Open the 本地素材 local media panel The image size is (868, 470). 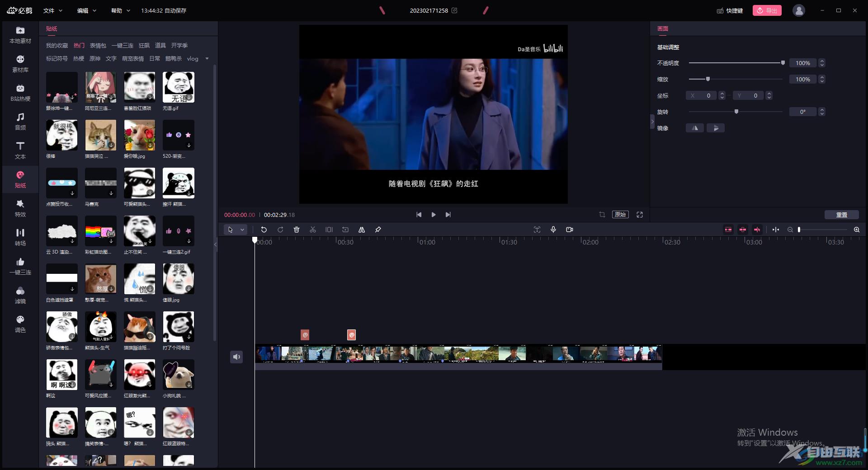point(20,35)
